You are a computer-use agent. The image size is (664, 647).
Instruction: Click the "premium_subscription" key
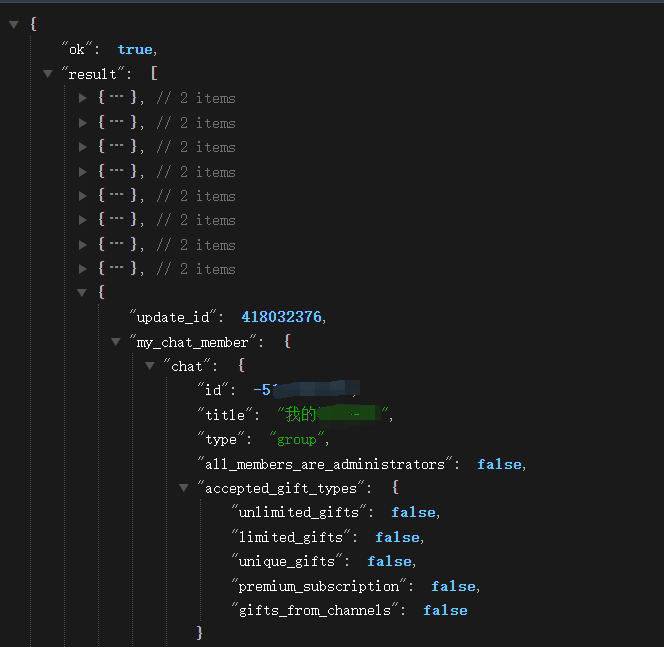[320, 586]
